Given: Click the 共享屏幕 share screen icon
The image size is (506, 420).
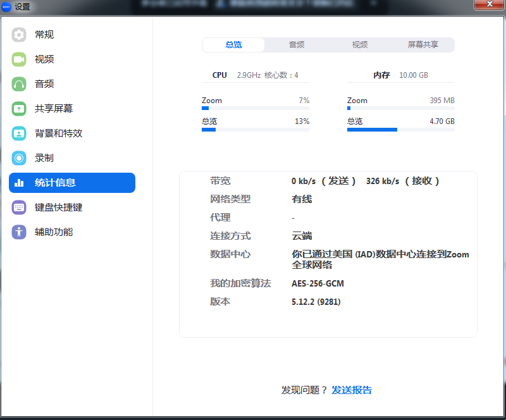Looking at the screenshot, I should [x=19, y=109].
